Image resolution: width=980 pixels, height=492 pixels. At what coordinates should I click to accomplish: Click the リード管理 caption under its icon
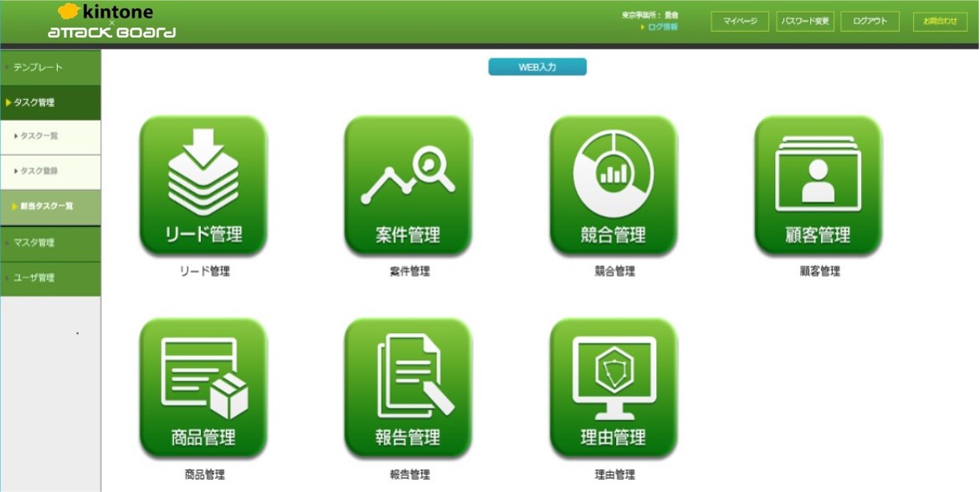click(204, 271)
